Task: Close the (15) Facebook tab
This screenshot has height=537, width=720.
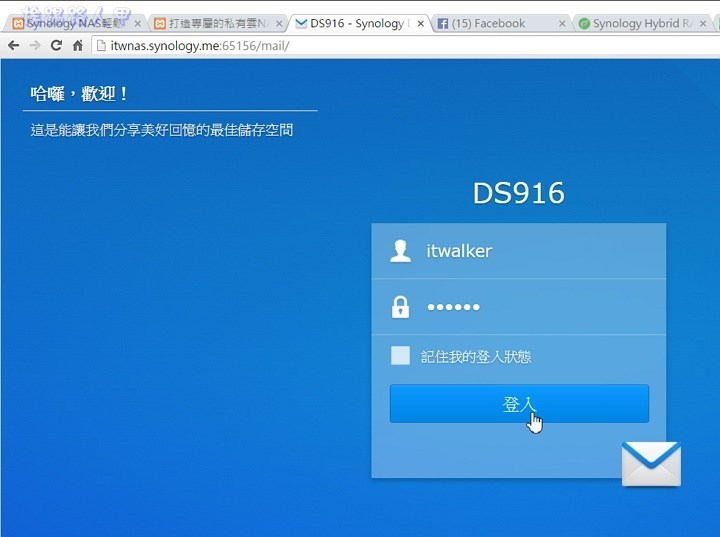Action: (x=562, y=23)
